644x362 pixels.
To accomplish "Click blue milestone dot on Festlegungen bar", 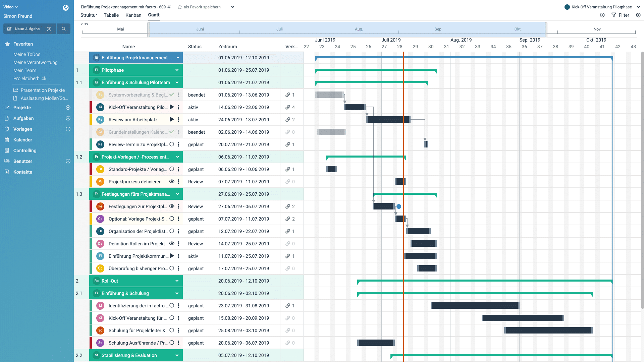I will (x=399, y=206).
